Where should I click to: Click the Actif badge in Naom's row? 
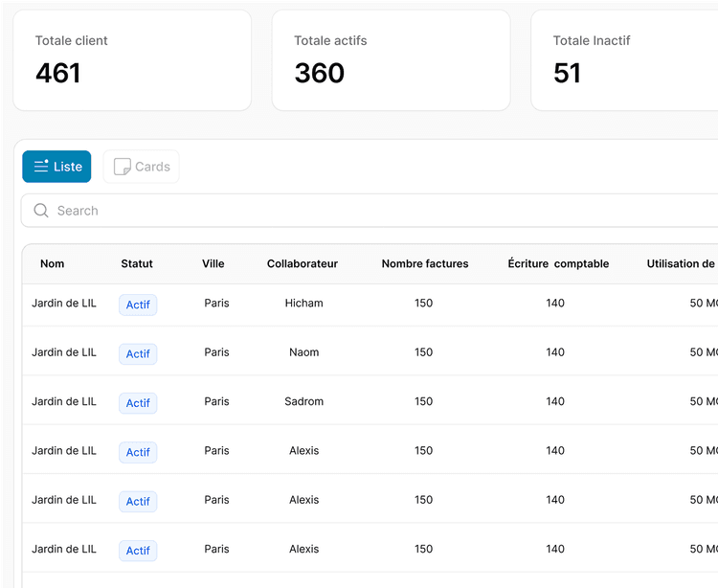[x=138, y=354]
